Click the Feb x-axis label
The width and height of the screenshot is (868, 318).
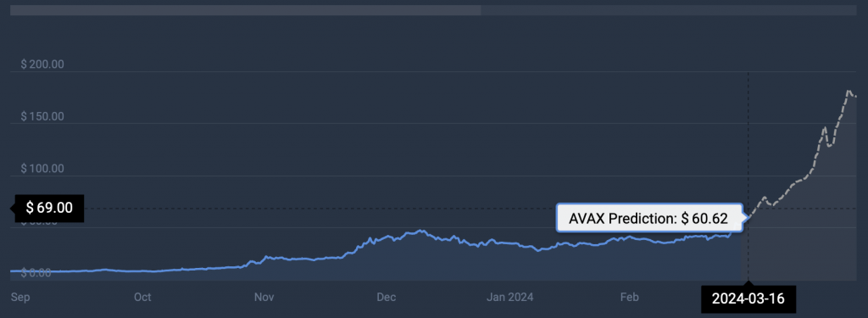coord(630,298)
